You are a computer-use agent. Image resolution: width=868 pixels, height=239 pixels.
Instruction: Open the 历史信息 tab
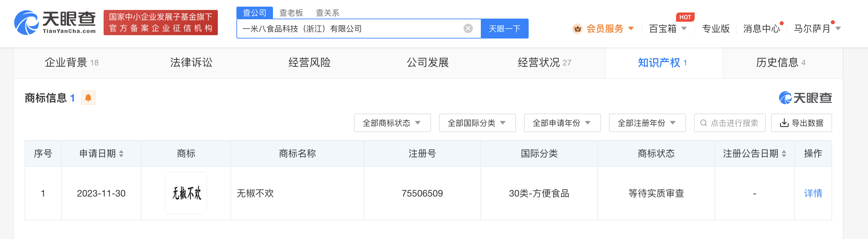click(781, 63)
